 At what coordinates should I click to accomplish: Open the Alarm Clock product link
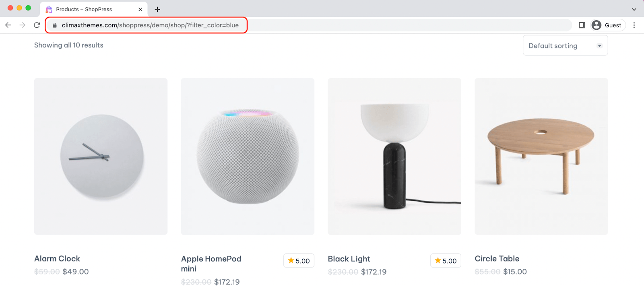point(57,259)
